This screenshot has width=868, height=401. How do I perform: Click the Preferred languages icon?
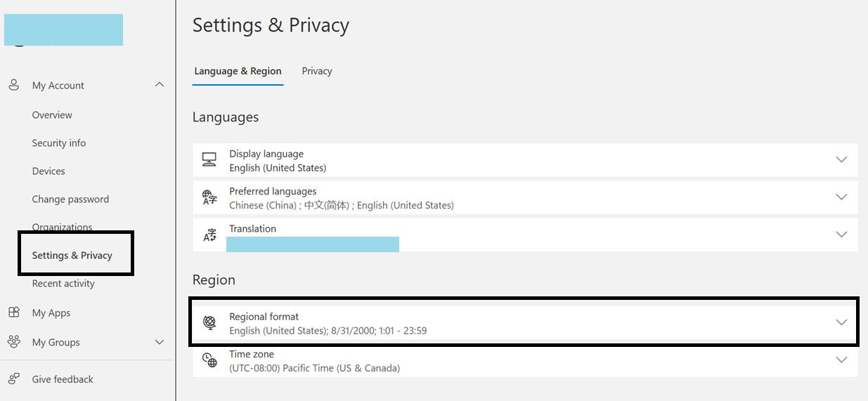(209, 197)
